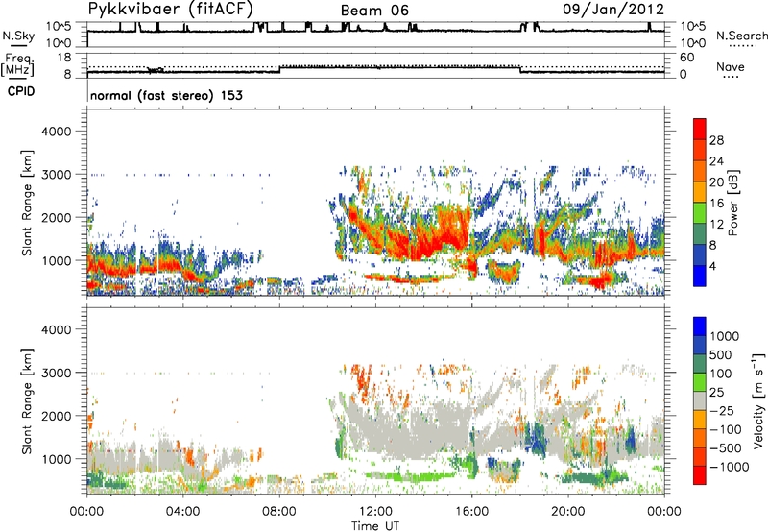
Task: Click the '18' tick on the frequency axis
Action: click(64, 58)
